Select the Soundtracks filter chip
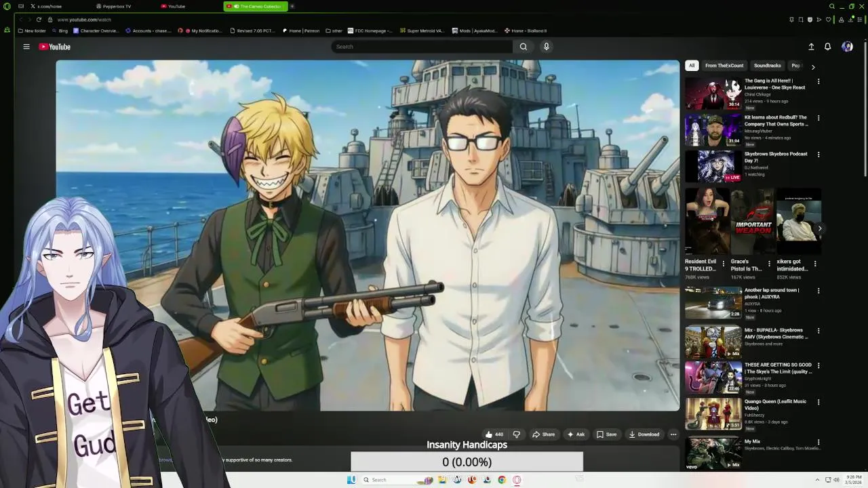Viewport: 868px width, 488px height. coord(767,66)
